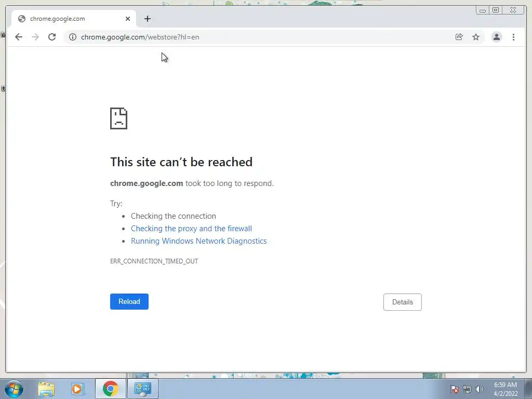The image size is (532, 399).
Task: Run Windows Network Diagnostics link
Action: [199, 241]
